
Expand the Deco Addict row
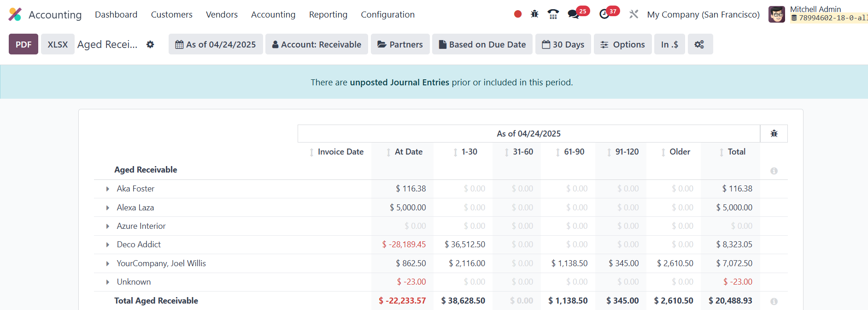(x=108, y=245)
